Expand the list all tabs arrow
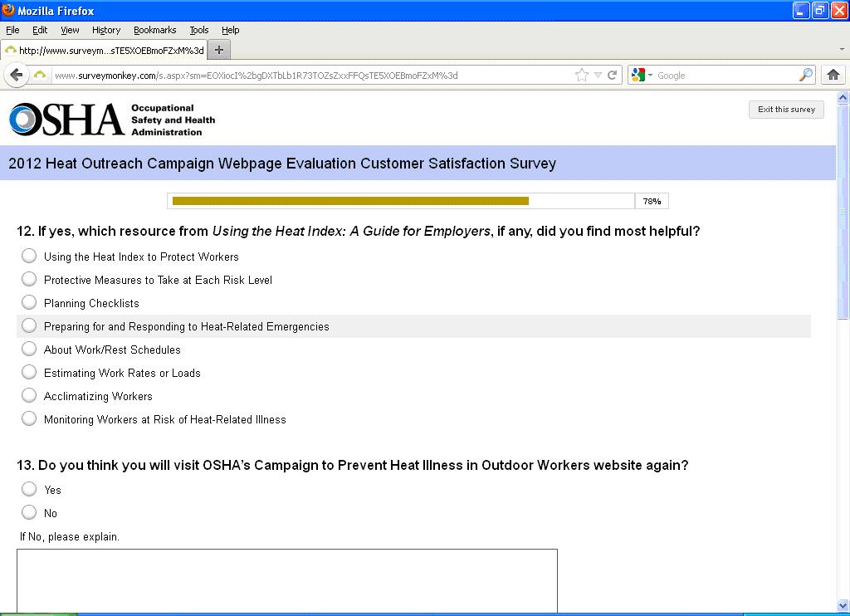The height and width of the screenshot is (616, 850). coord(842,49)
